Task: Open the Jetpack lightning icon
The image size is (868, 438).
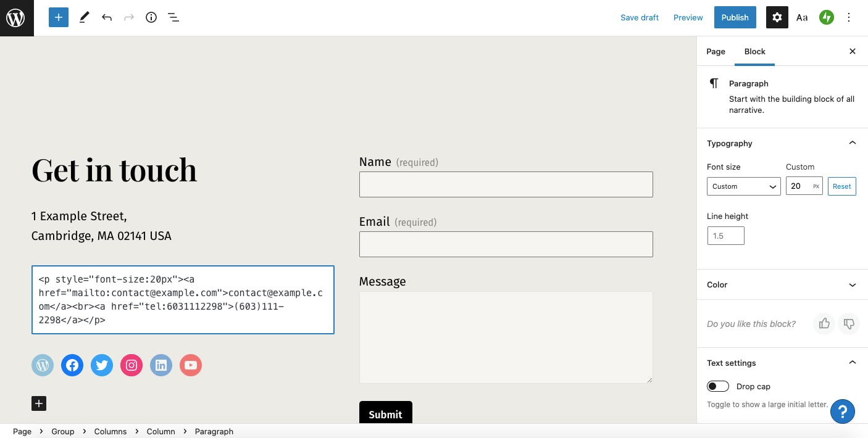Action: click(x=826, y=17)
